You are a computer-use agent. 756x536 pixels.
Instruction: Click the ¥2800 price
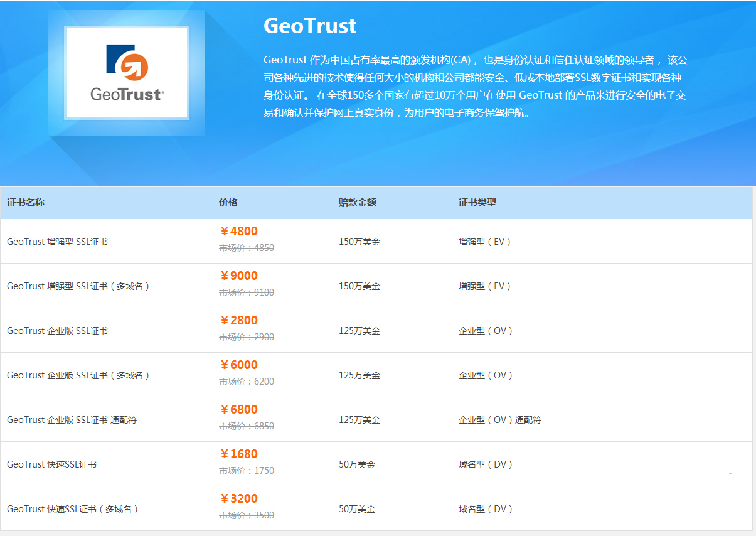click(238, 321)
